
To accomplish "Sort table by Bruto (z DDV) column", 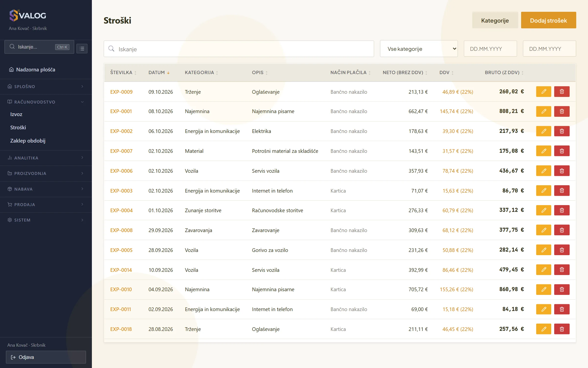I will point(504,73).
